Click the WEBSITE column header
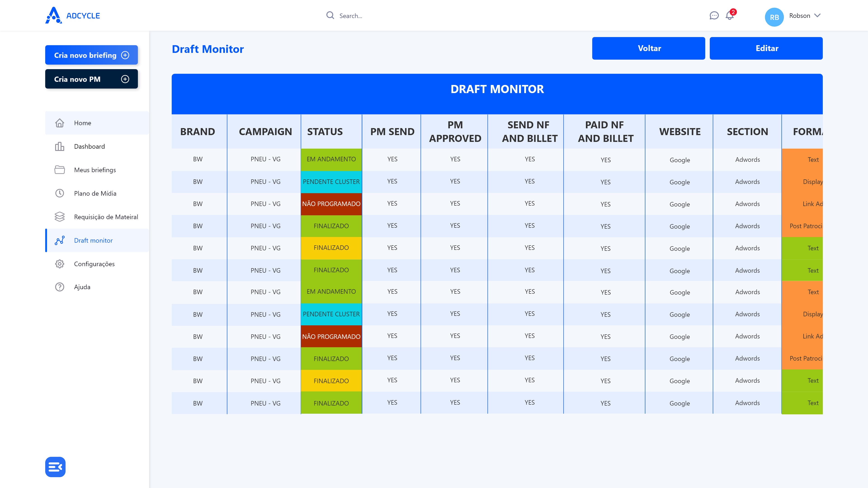Screen dimensions: 868x488 click(680, 131)
